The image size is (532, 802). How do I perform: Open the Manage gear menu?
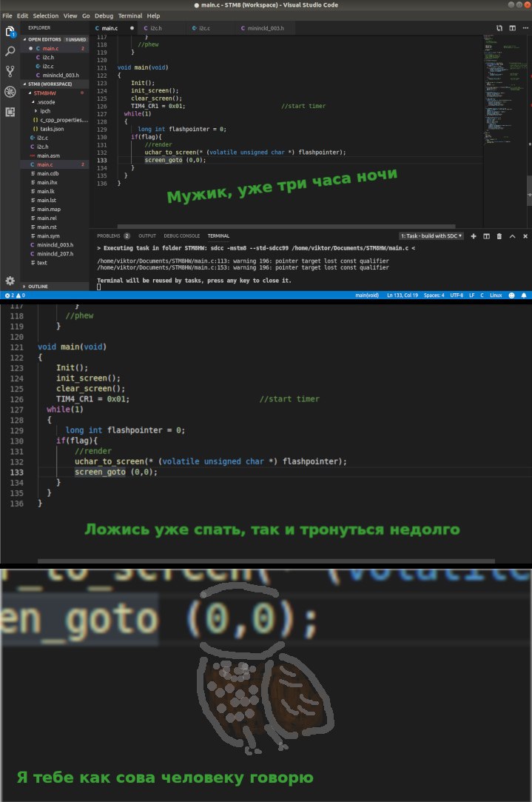click(10, 280)
